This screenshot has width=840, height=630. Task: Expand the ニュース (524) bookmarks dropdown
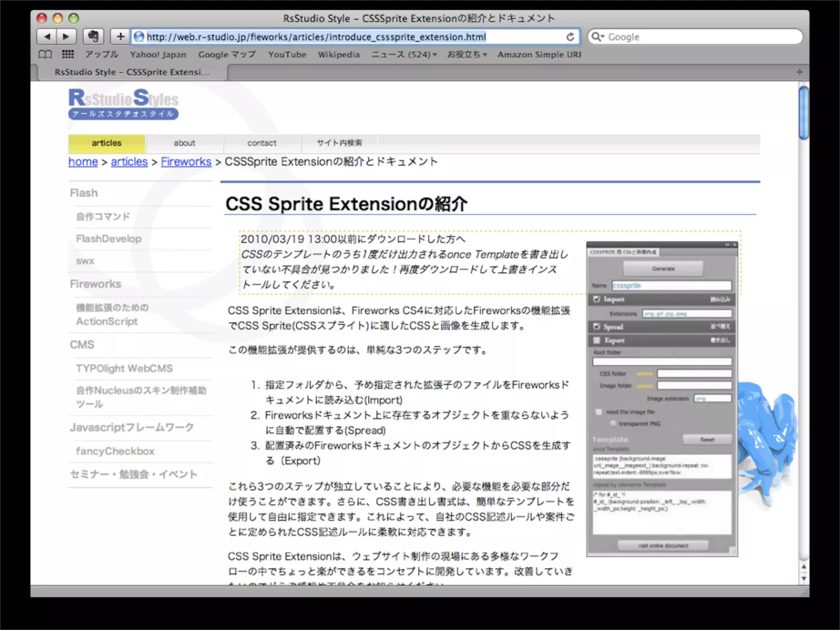coord(404,55)
